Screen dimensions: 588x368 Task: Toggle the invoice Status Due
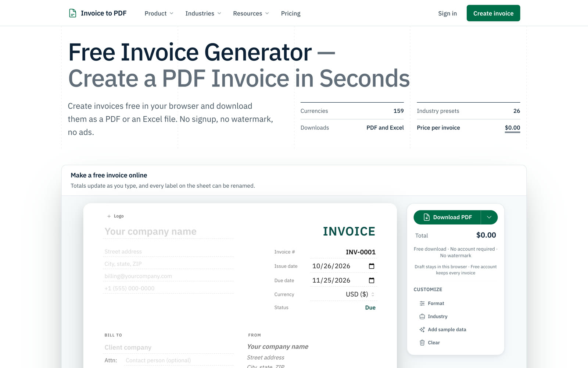pyautogui.click(x=370, y=308)
